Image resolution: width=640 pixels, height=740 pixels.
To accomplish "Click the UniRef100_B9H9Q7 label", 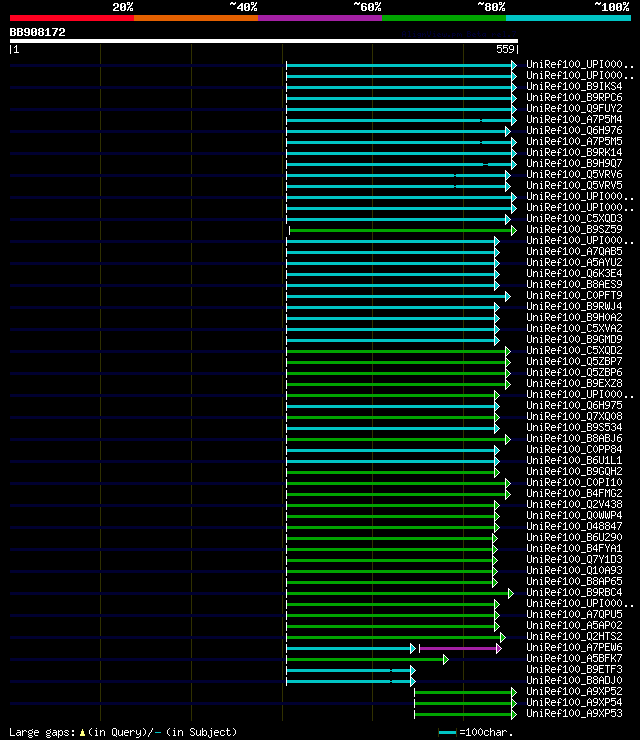I will (x=574, y=163).
